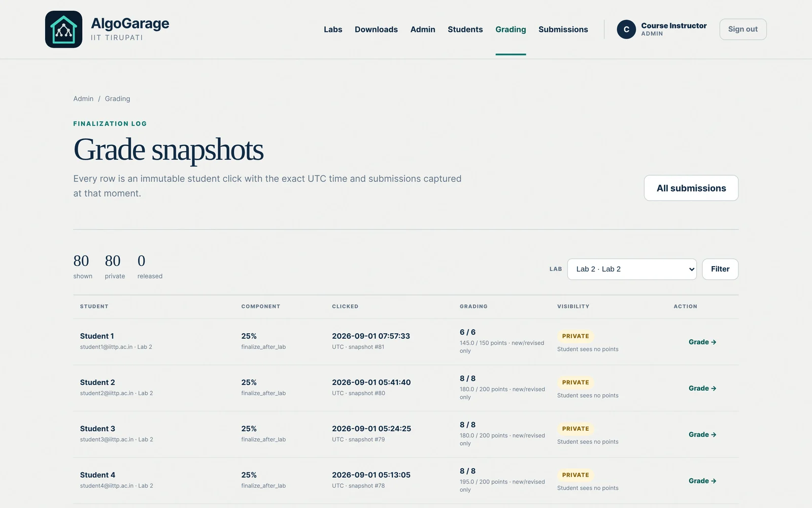Click the PRIVATE badge in Student 4 row
Image resolution: width=812 pixels, height=508 pixels.
[576, 475]
